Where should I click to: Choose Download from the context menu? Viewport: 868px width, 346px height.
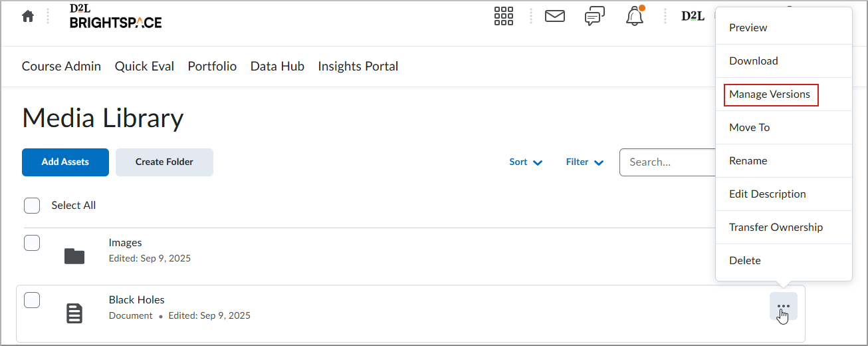pyautogui.click(x=784, y=61)
